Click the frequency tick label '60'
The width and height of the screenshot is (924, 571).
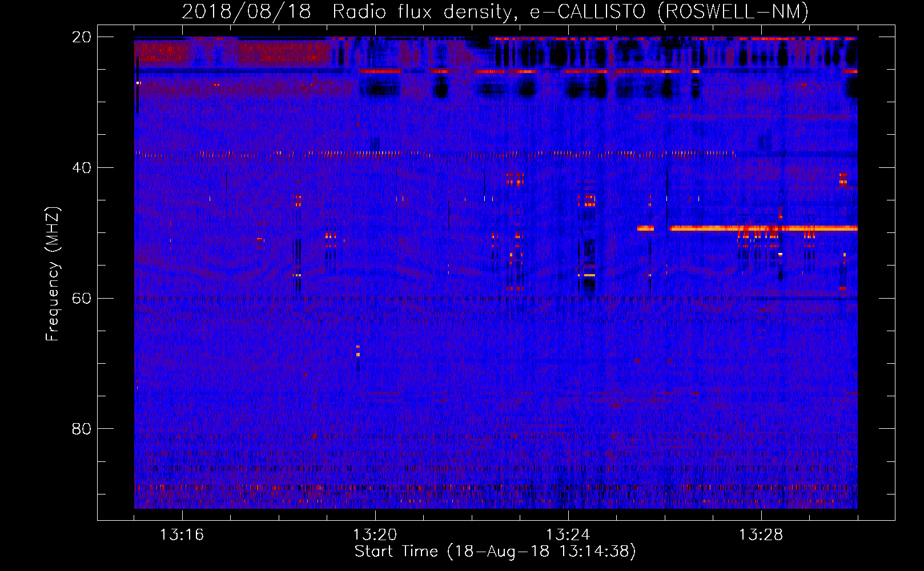click(x=81, y=299)
